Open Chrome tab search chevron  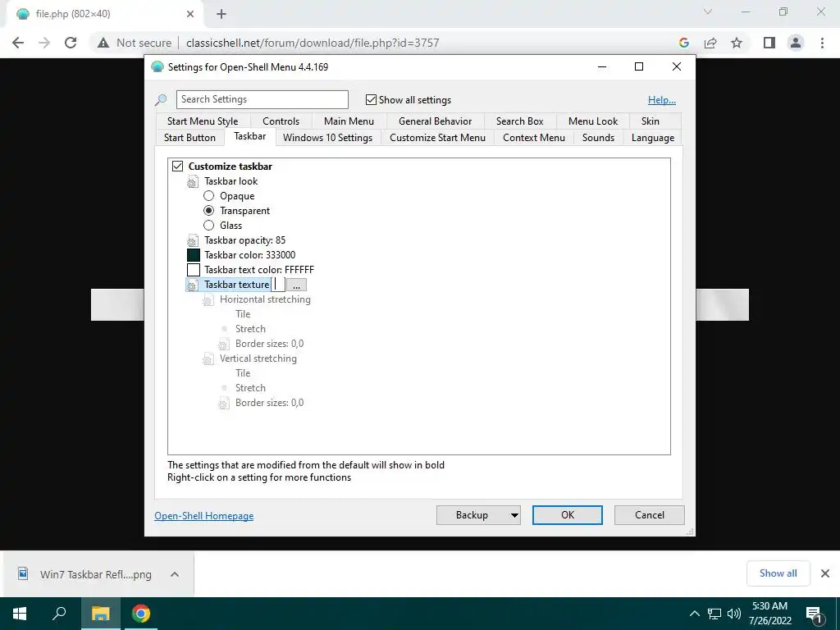click(708, 11)
